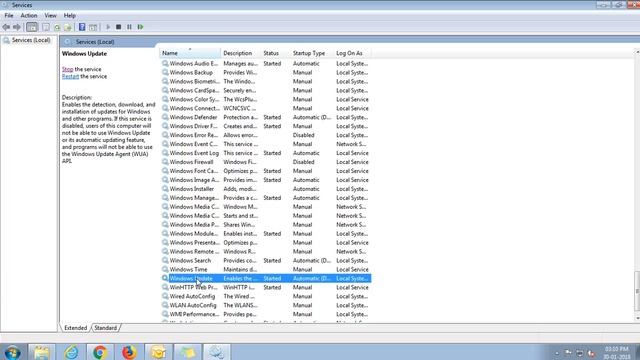Launch Internet Explorer from the taskbar

(71, 352)
